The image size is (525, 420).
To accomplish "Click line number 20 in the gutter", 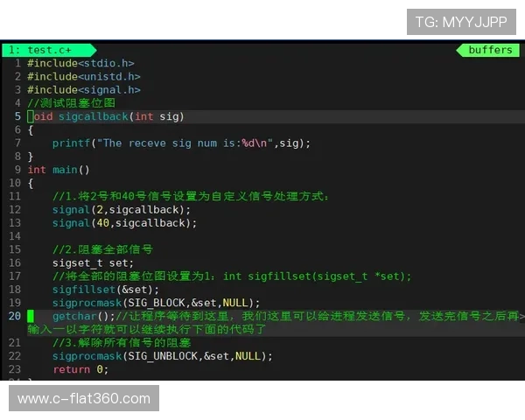I will (15, 316).
